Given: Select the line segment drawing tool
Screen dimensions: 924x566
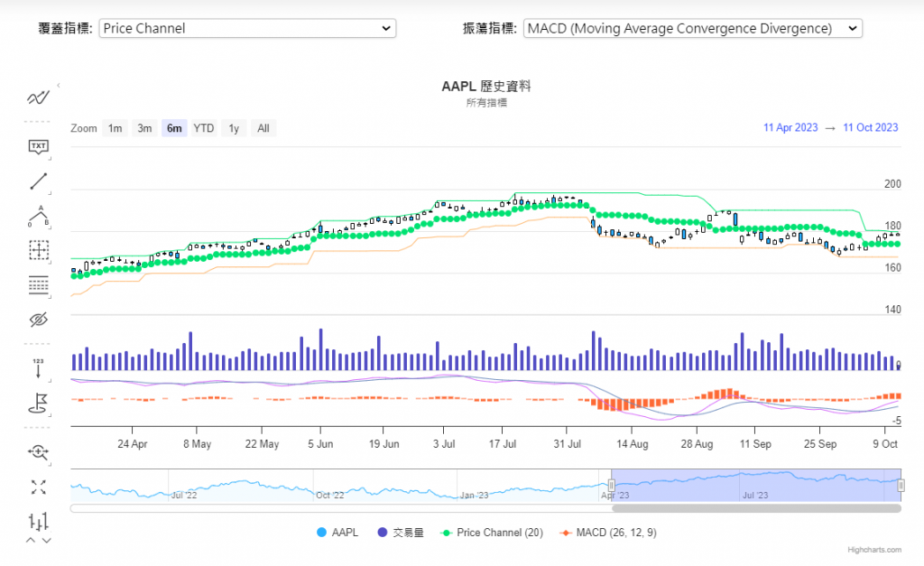Looking at the screenshot, I should [38, 181].
